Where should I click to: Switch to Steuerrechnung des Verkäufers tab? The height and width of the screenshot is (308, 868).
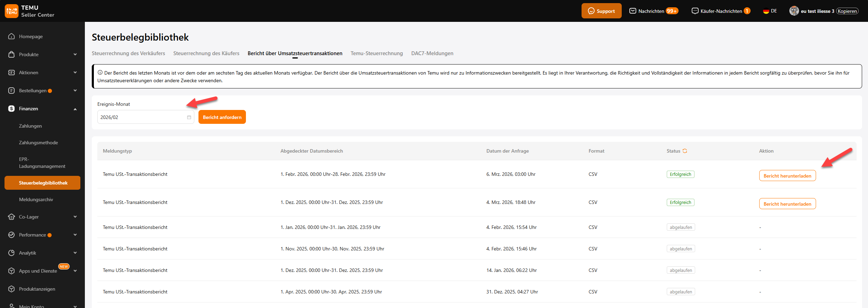click(x=128, y=53)
